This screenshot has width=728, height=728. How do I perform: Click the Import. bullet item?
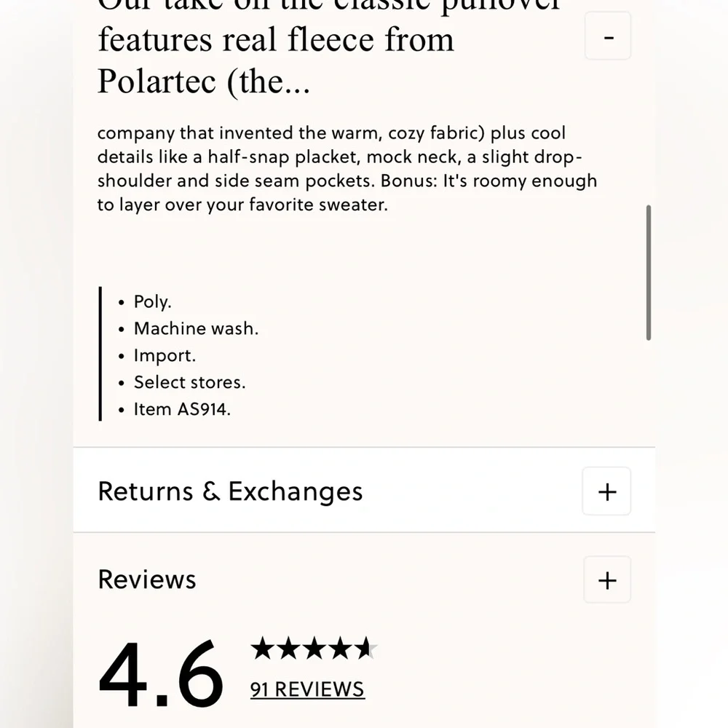(x=165, y=356)
